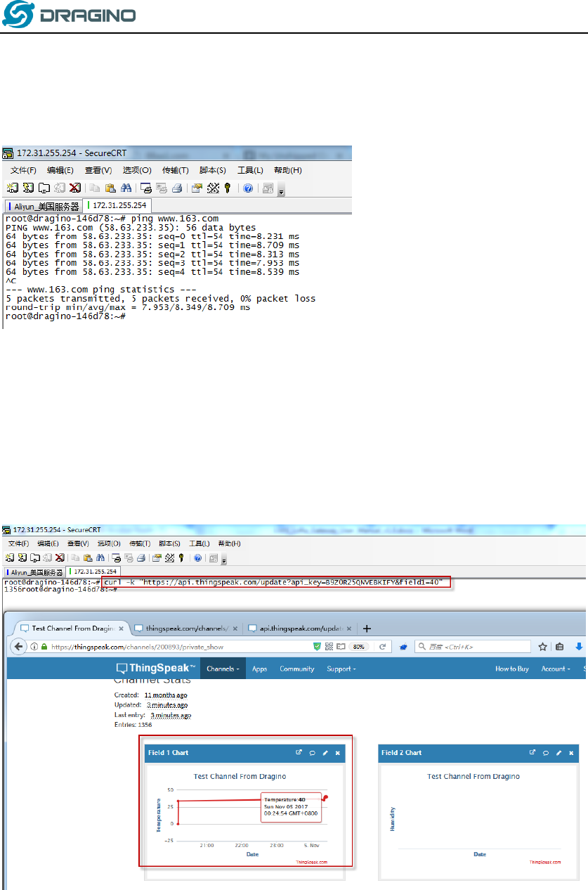588x890 pixels.
Task: Expand the Channels dropdown in ThingSpeak navbar
Action: pos(222,669)
